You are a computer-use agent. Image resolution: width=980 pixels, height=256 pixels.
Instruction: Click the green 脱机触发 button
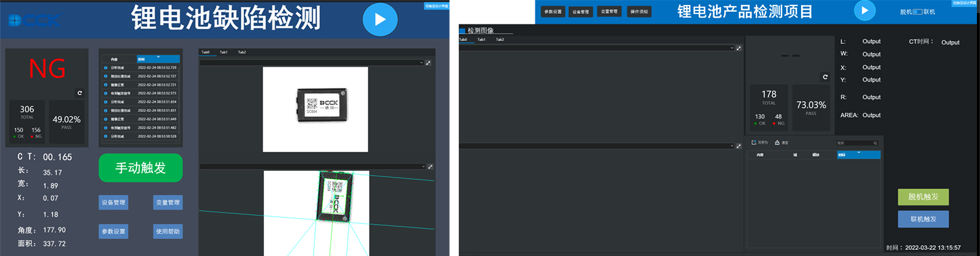click(923, 197)
